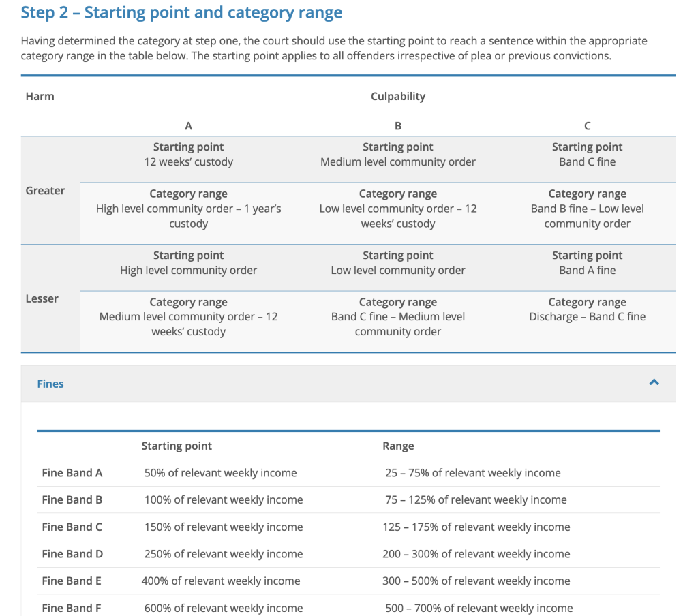The height and width of the screenshot is (616, 698).
Task: Click the Fines accordion title
Action: (x=50, y=384)
